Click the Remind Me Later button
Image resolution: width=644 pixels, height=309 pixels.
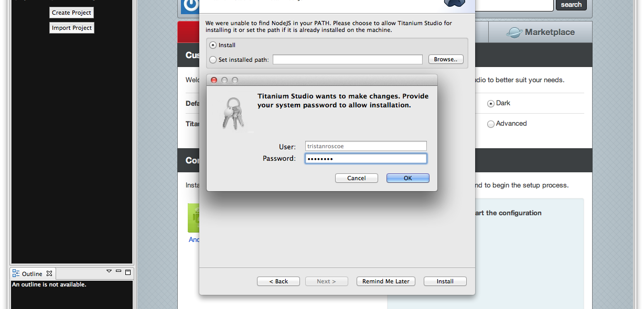point(386,281)
